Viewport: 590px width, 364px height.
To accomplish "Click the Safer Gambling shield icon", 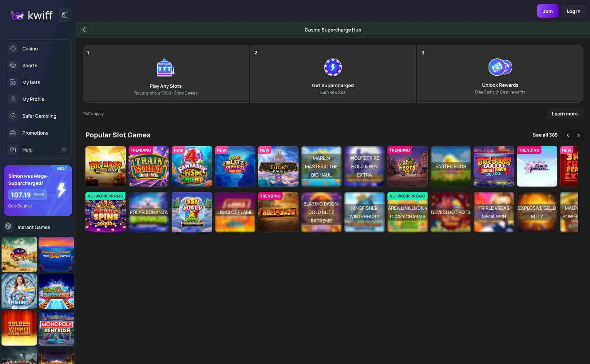I will coord(13,116).
